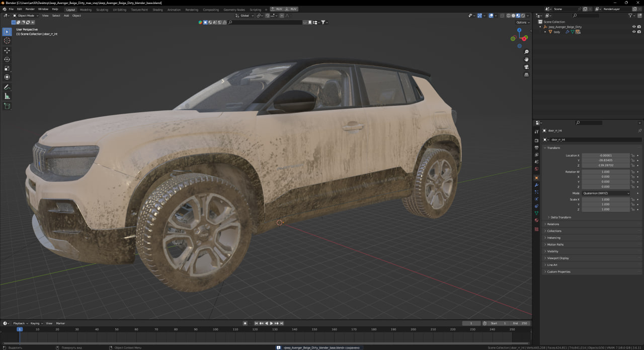Viewport: 644px width, 350px height.
Task: Click the viewport zoom magnifier icon
Action: coord(526,52)
